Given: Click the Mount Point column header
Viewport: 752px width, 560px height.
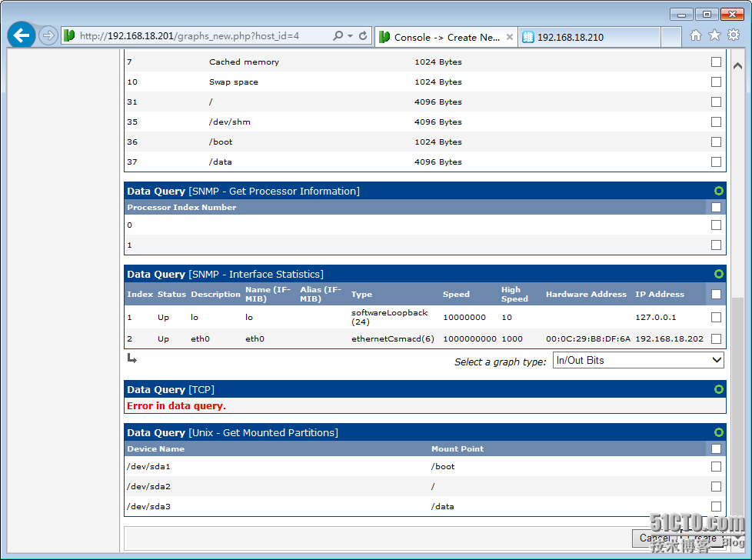Looking at the screenshot, I should pyautogui.click(x=457, y=448).
